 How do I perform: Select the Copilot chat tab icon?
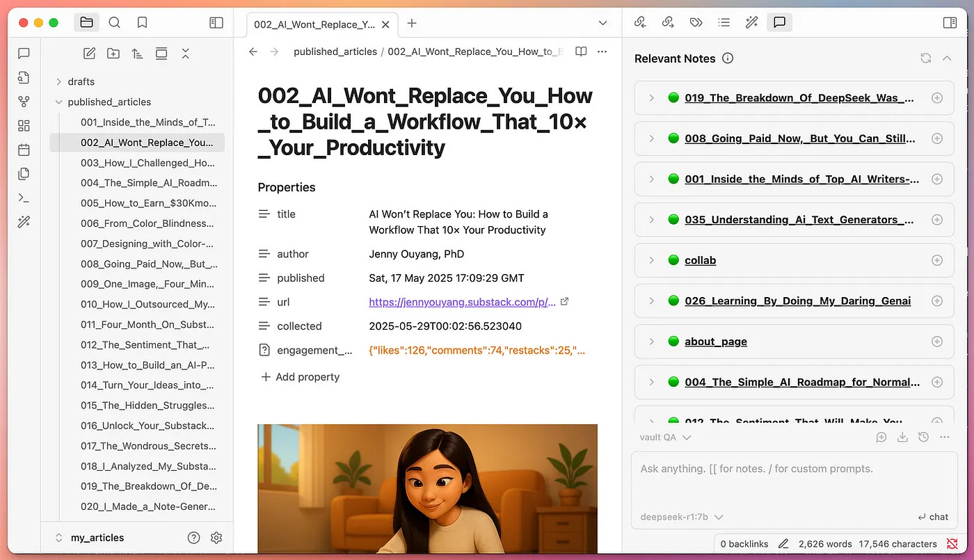tap(779, 23)
